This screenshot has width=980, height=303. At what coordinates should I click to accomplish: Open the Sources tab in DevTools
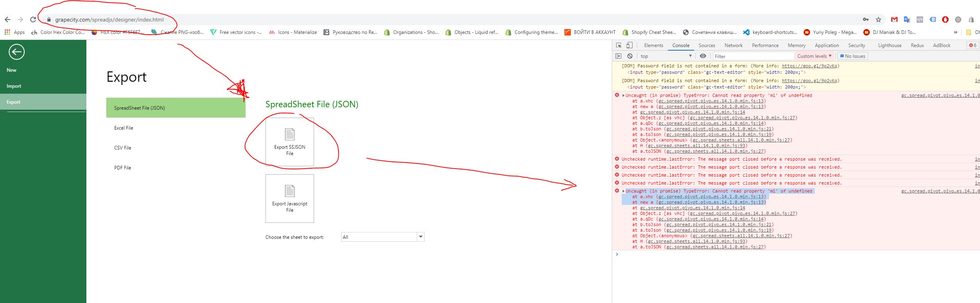click(707, 45)
